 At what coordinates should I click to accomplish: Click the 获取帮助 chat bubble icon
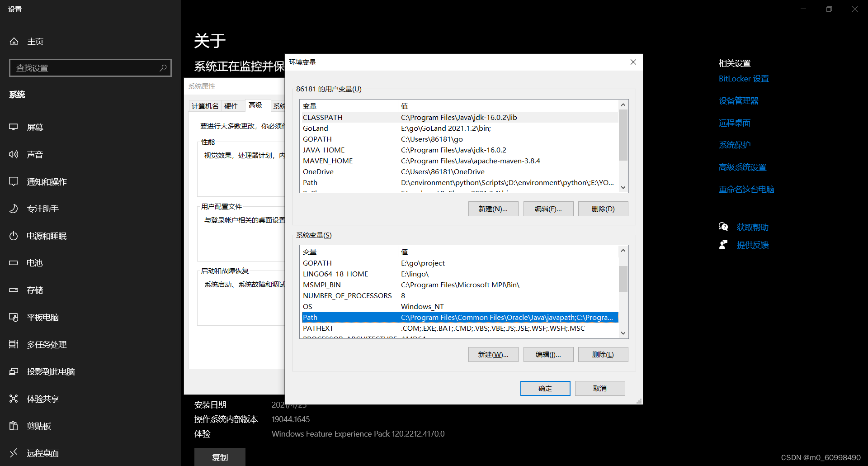pyautogui.click(x=723, y=227)
